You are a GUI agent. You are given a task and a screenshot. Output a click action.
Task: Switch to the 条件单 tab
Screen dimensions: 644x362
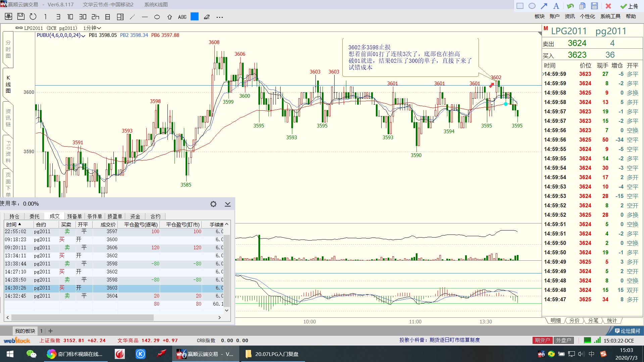95,216
